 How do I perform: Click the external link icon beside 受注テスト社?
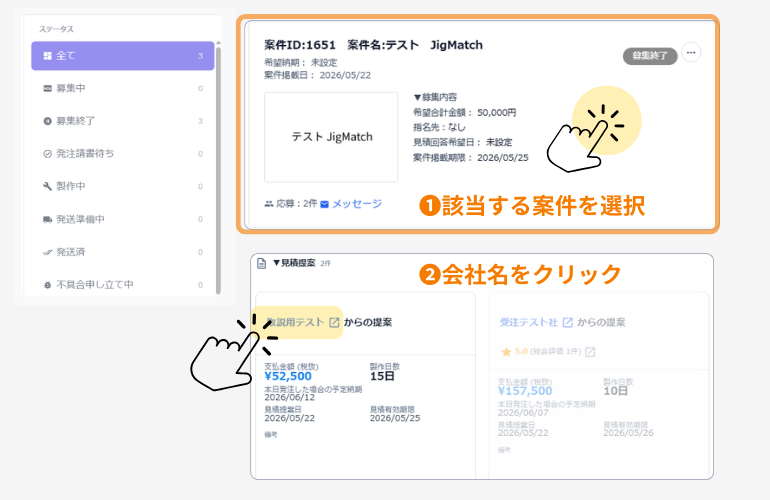568,322
